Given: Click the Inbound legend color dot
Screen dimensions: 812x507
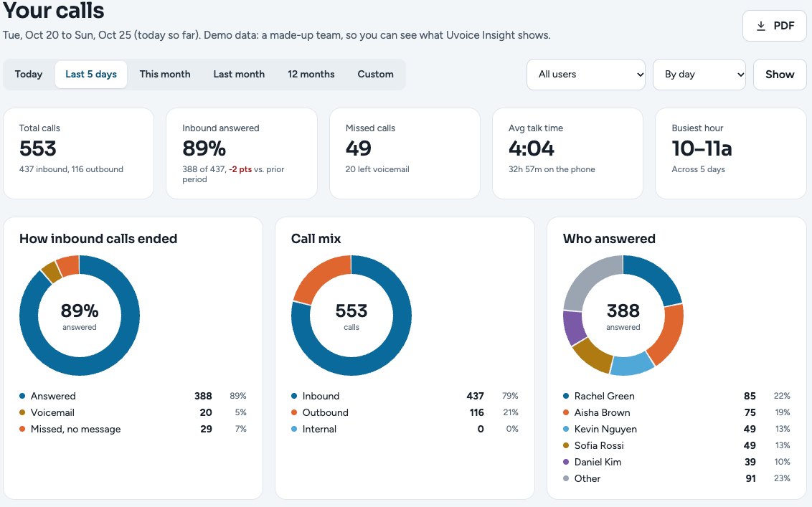Looking at the screenshot, I should (x=294, y=396).
